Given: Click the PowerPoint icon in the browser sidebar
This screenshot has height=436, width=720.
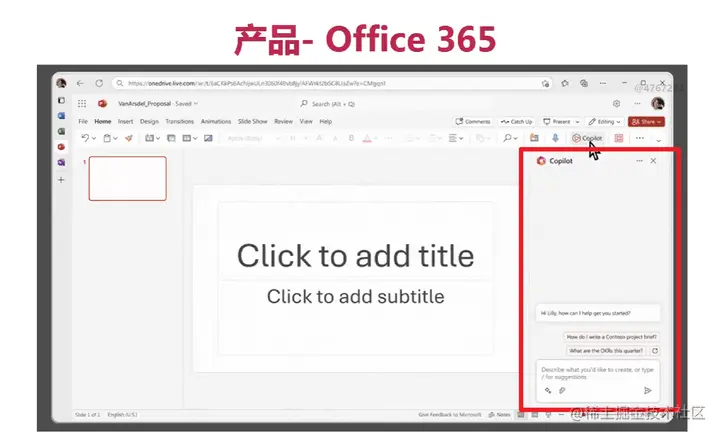Looking at the screenshot, I should click(61, 147).
